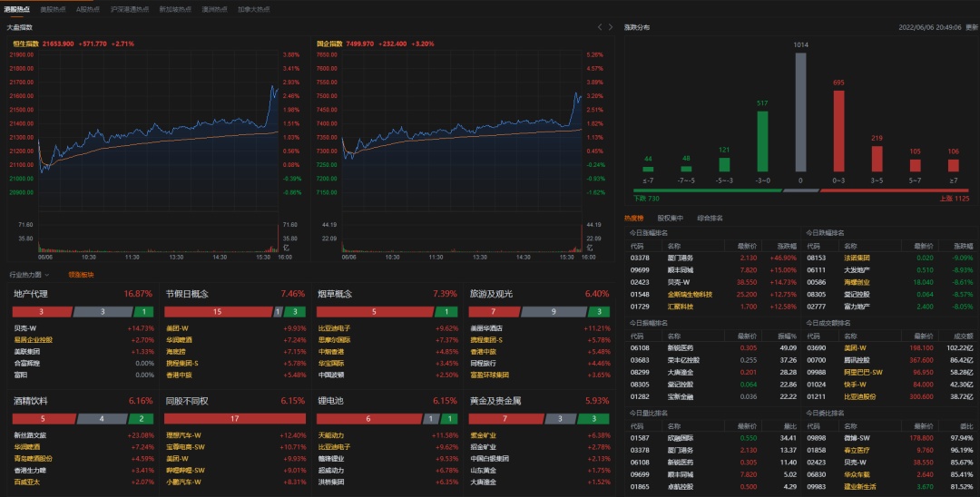Open the 地产代理 sector block
The image size is (980, 497).
[31, 294]
